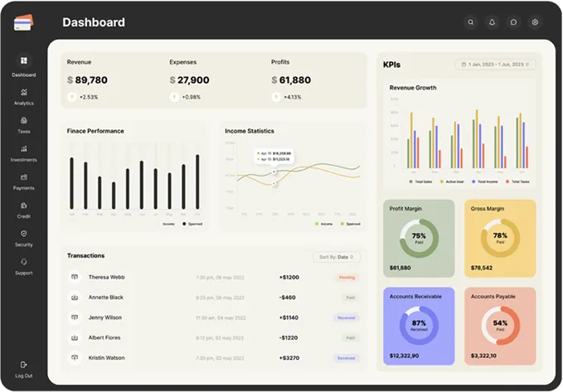Click the Analytics sidebar icon
This screenshot has width=563, height=392.
click(24, 93)
